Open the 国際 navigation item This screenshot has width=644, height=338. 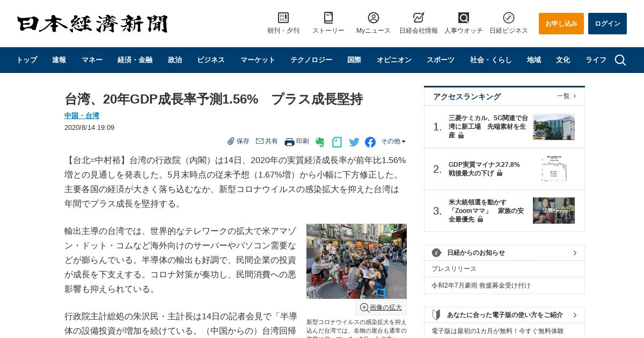coord(354,60)
